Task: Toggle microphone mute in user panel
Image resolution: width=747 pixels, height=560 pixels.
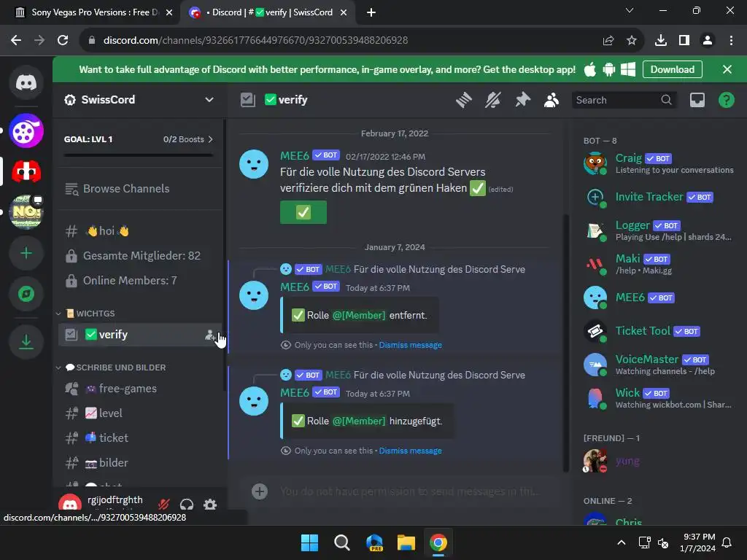Action: pyautogui.click(x=164, y=504)
